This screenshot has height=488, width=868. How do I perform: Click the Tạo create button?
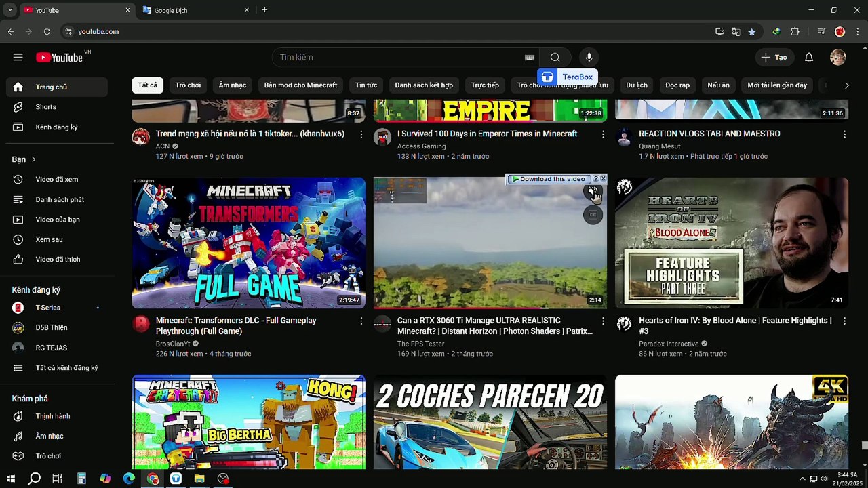[x=774, y=58]
